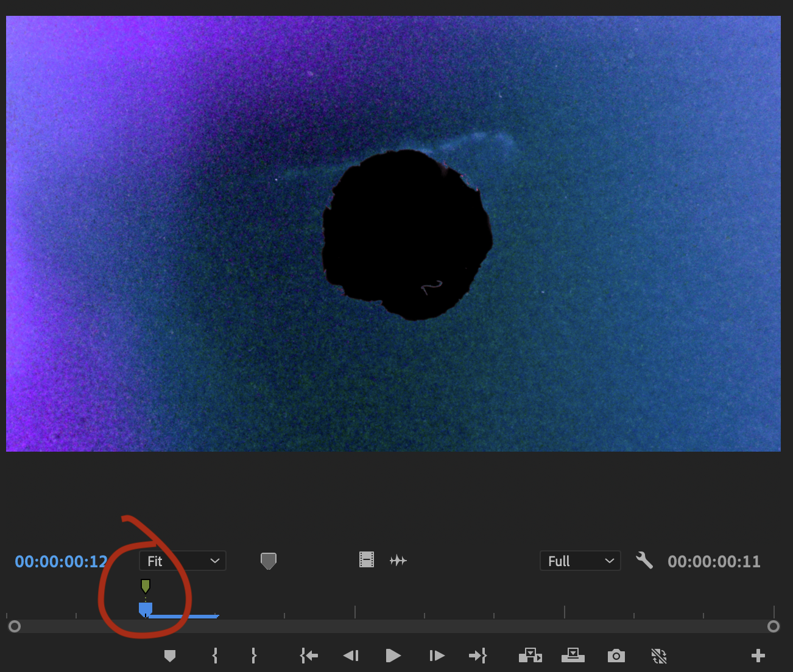Click the Mark In button
Screen dimensions: 793x672
point(214,656)
